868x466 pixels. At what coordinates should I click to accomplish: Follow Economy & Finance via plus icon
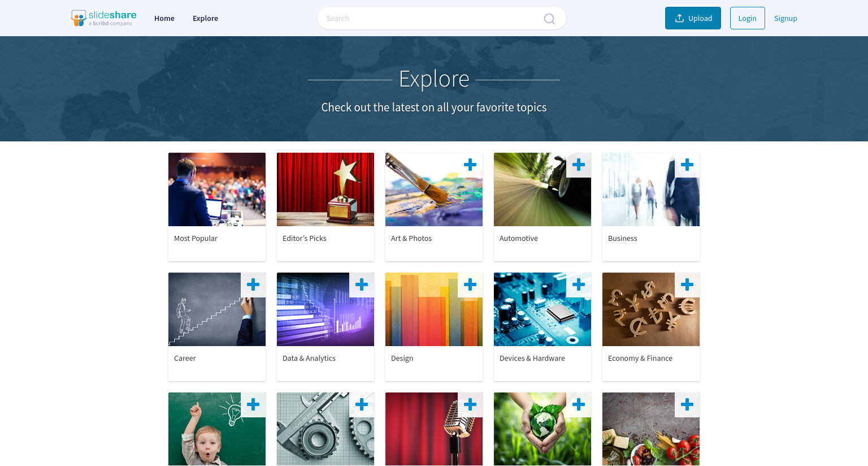687,284
